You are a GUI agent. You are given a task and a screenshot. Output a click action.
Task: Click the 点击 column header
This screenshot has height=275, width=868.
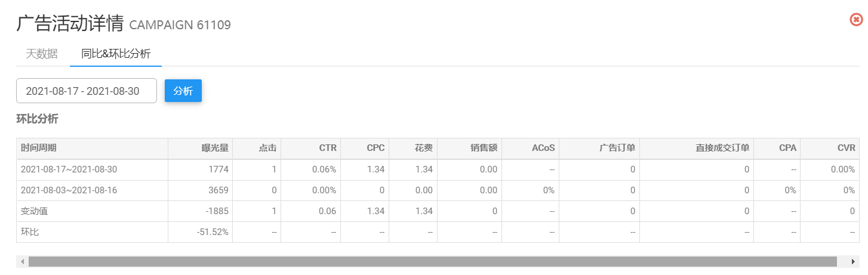coord(267,148)
